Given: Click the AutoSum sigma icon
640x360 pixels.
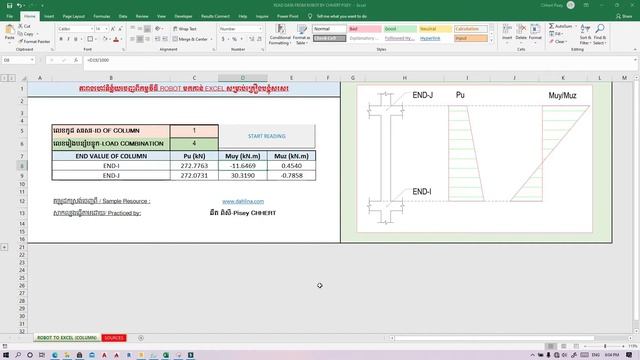Looking at the screenshot, I should 551,26.
